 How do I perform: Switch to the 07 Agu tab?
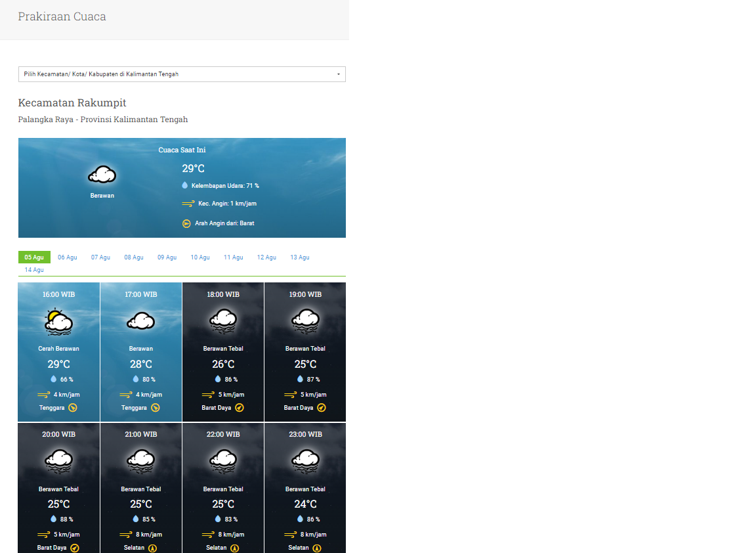[x=101, y=257]
